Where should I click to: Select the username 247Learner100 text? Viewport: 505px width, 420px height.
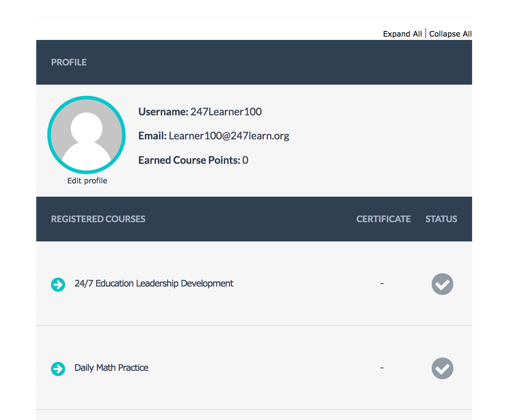(226, 112)
